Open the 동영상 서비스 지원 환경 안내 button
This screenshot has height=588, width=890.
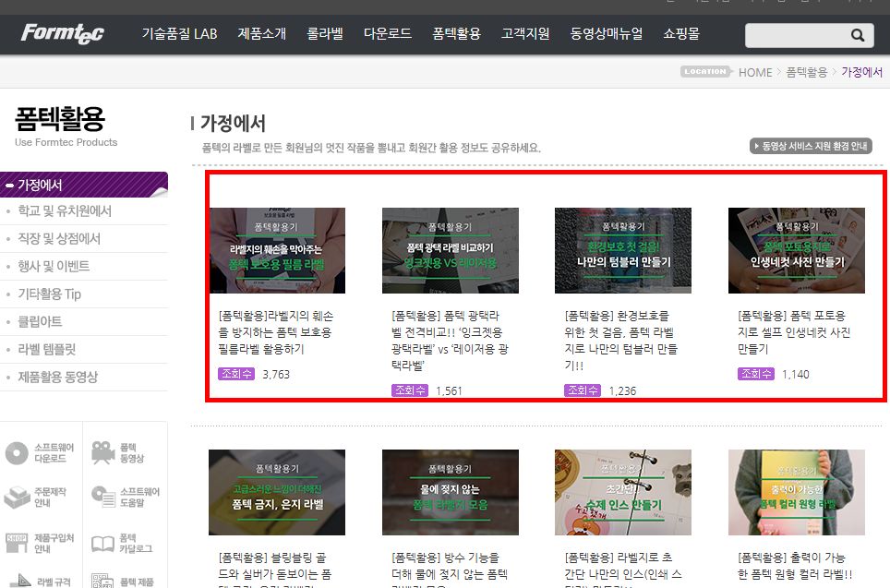(811, 145)
